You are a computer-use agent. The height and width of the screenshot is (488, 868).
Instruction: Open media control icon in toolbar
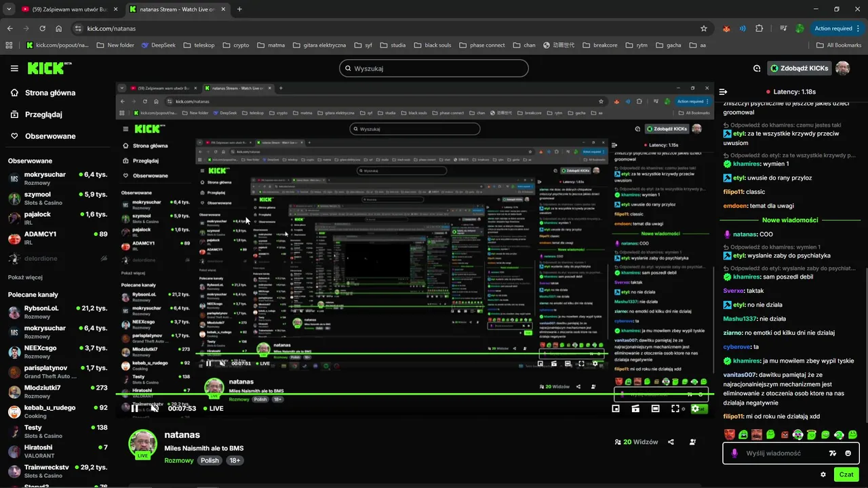783,28
